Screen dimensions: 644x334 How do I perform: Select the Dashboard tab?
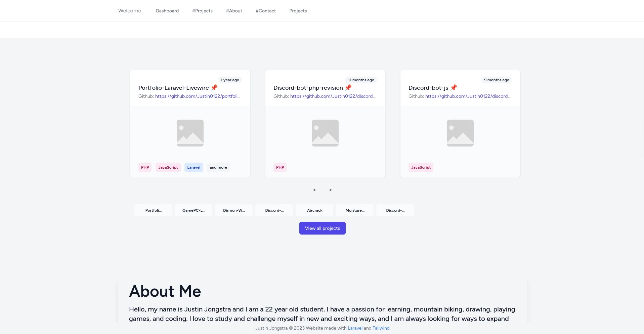click(167, 10)
